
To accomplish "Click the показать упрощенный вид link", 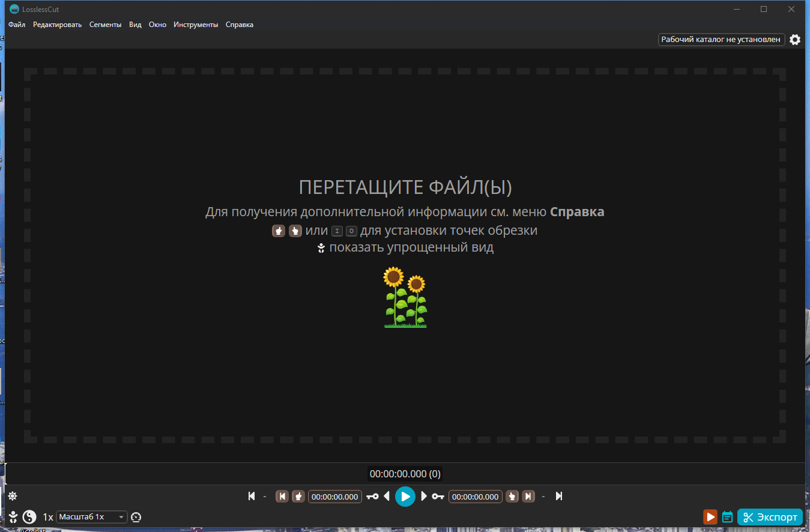I will 411,247.
